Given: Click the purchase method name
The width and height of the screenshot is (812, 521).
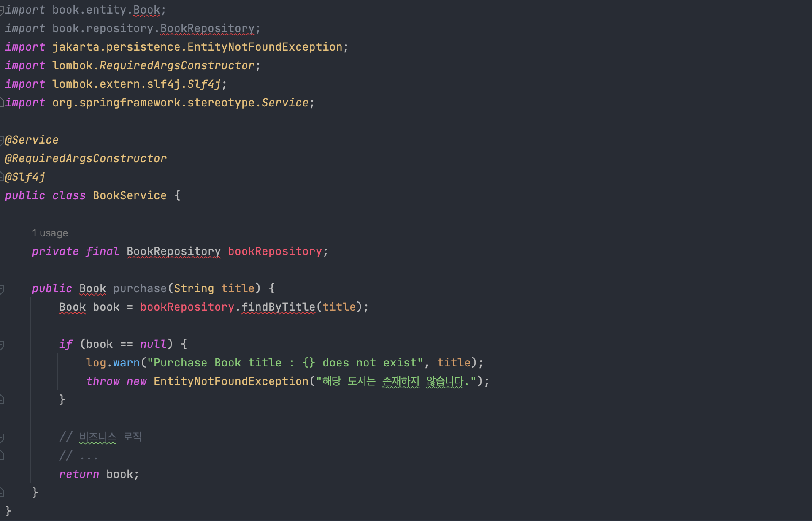Looking at the screenshot, I should [140, 289].
